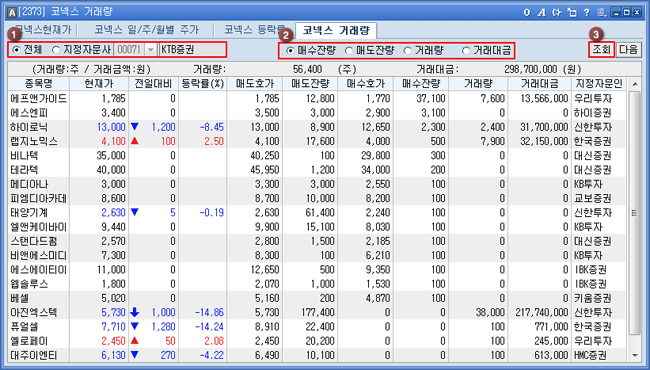The height and width of the screenshot is (370, 650).
Task: Select the 거래량 radio option
Action: tap(407, 51)
